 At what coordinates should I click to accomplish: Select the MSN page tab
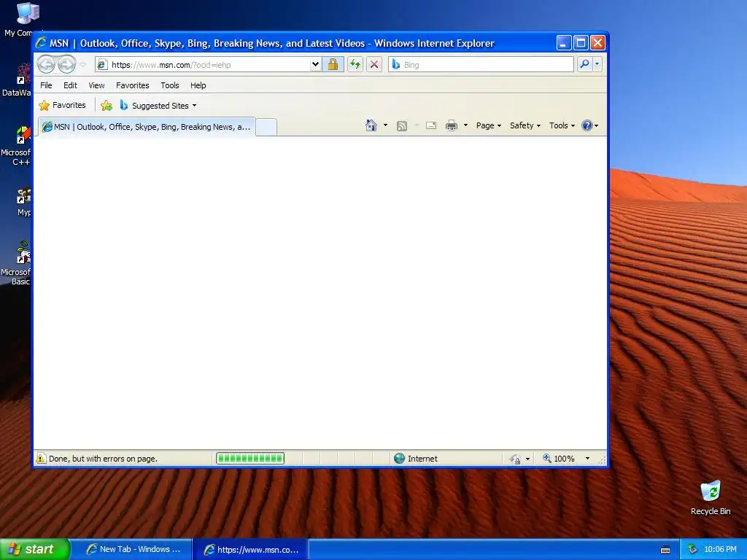coord(147,127)
